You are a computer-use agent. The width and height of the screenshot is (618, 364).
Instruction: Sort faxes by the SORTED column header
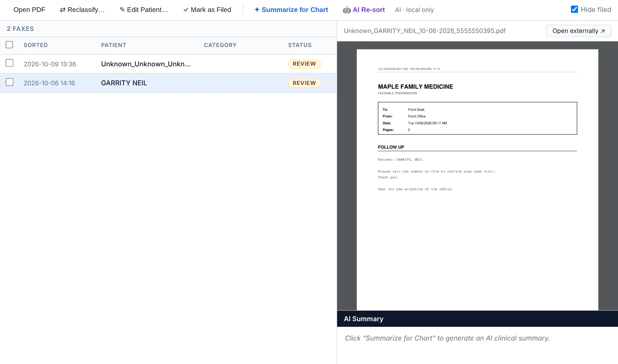coord(36,45)
